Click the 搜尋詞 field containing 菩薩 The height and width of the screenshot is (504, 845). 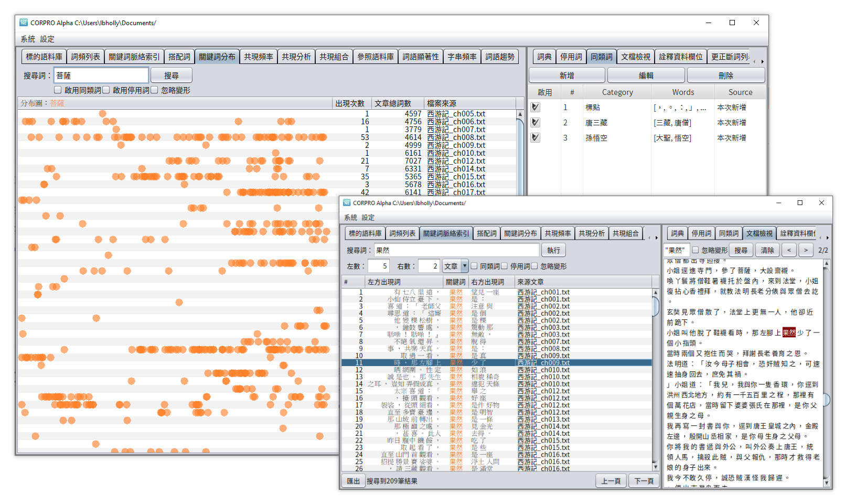101,76
